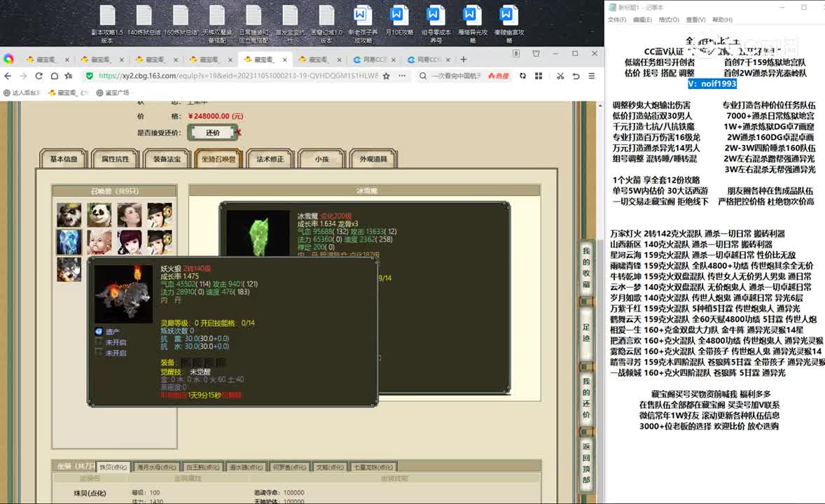The width and height of the screenshot is (825, 504).
Task: Go to browser home page icon
Action: 54,76
